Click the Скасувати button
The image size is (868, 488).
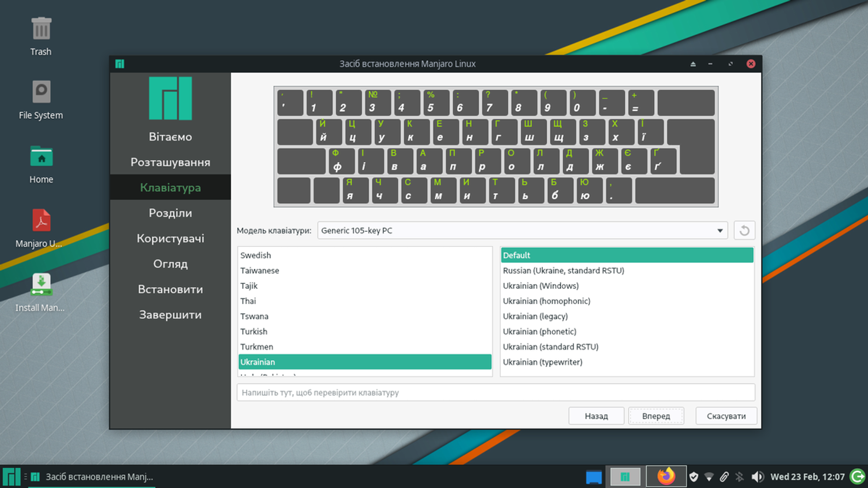click(726, 416)
